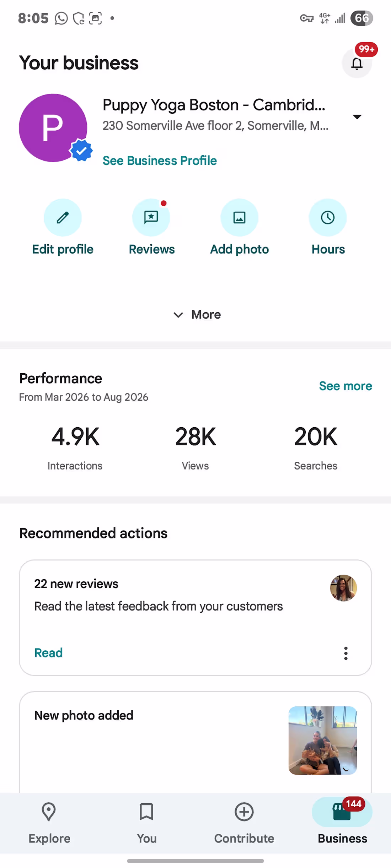The width and height of the screenshot is (391, 868).
Task: Expand the business account switcher arrow
Action: [357, 117]
